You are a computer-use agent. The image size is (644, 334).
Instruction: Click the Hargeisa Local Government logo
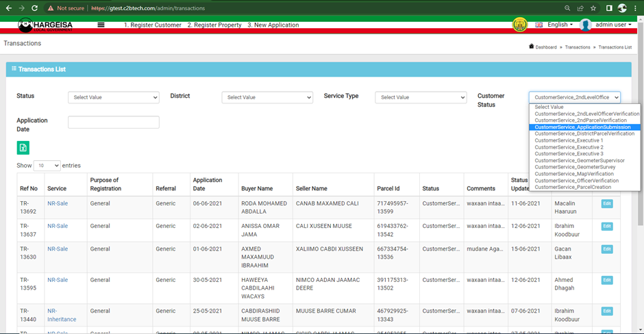45,25
